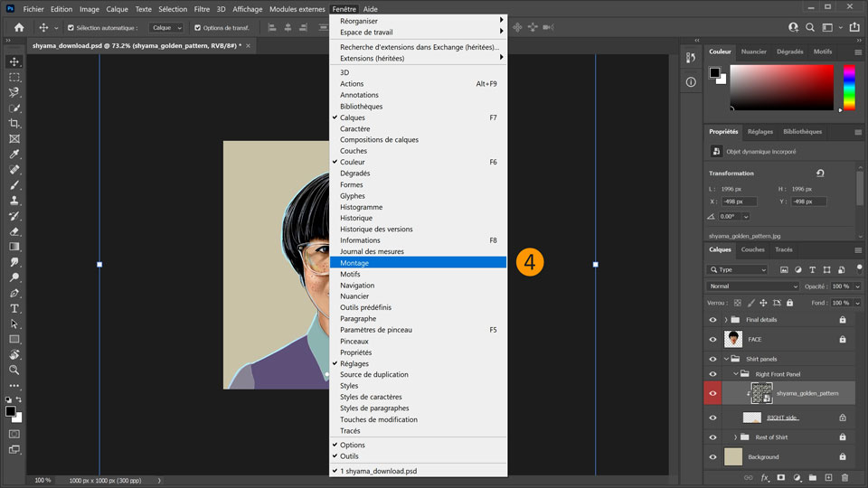
Task: Pick the Horizontal Type tool
Action: point(14,308)
